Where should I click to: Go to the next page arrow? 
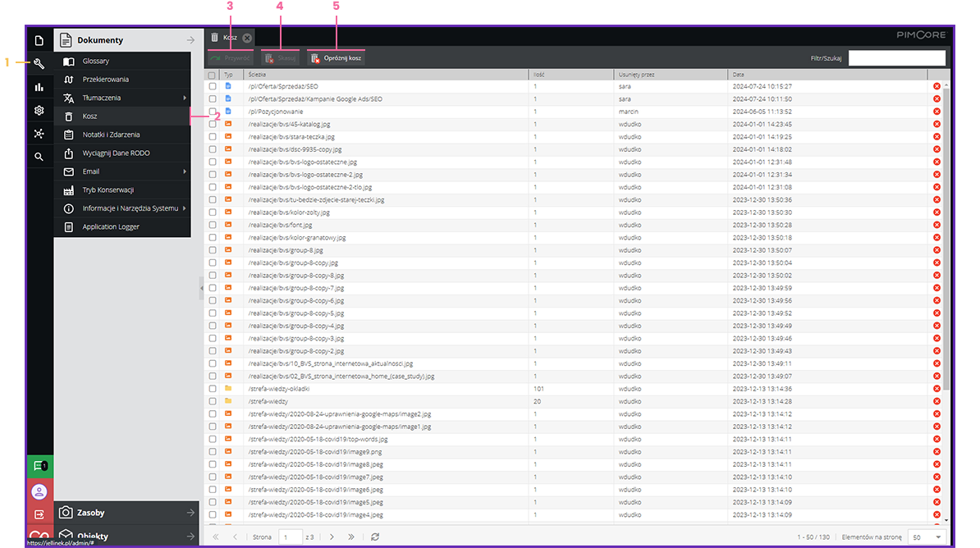(332, 537)
